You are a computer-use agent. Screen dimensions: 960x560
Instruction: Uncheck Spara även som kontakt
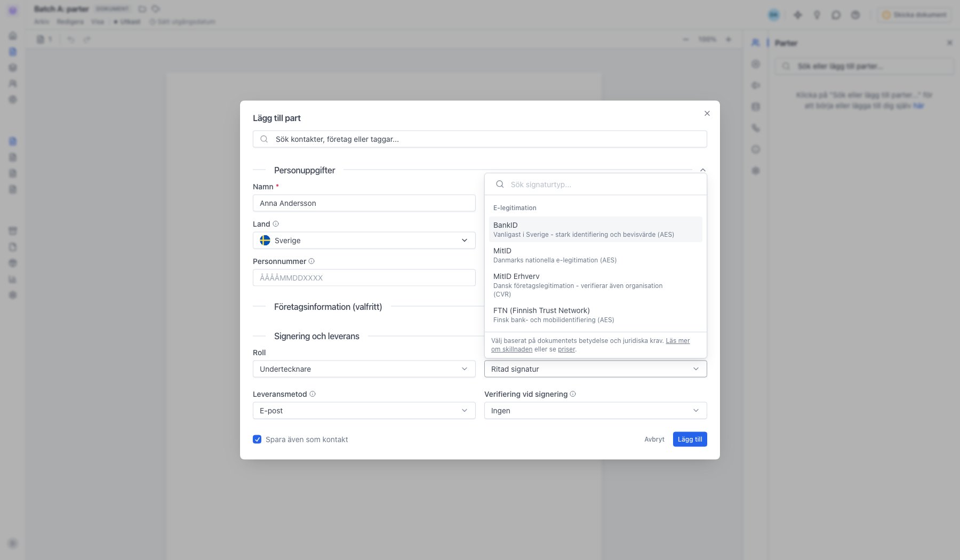point(257,439)
